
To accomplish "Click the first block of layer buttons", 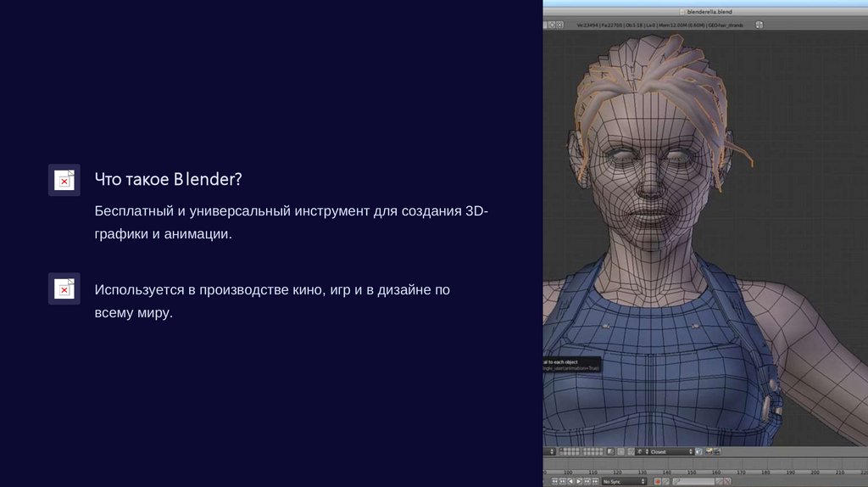I will 570,451.
